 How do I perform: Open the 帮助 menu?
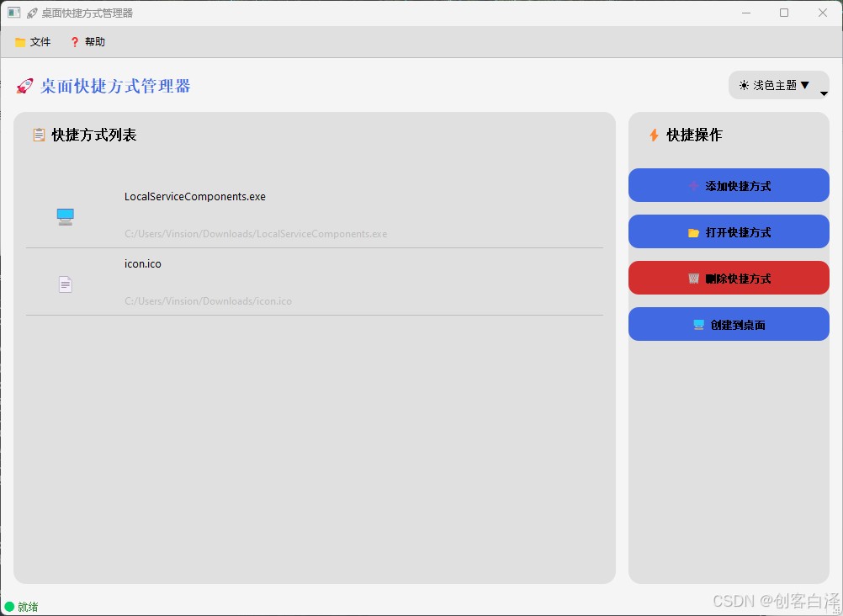pos(87,42)
